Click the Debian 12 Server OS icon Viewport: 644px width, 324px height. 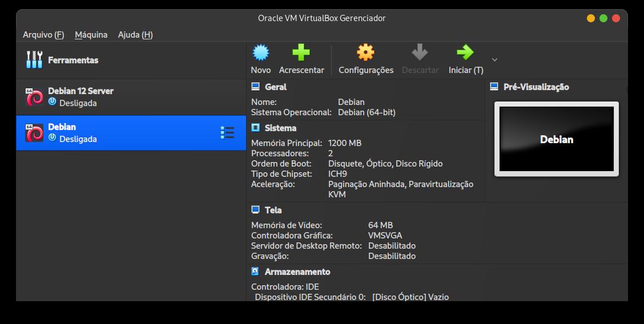(x=34, y=97)
